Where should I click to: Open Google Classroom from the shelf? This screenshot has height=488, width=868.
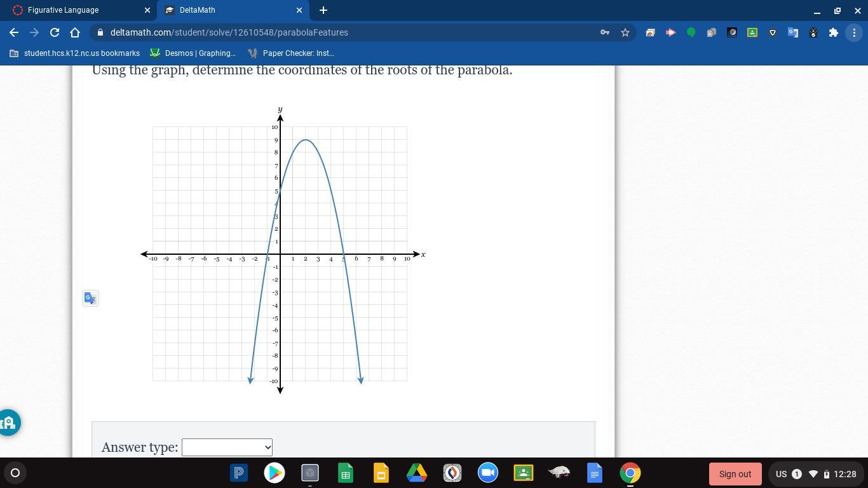point(524,473)
